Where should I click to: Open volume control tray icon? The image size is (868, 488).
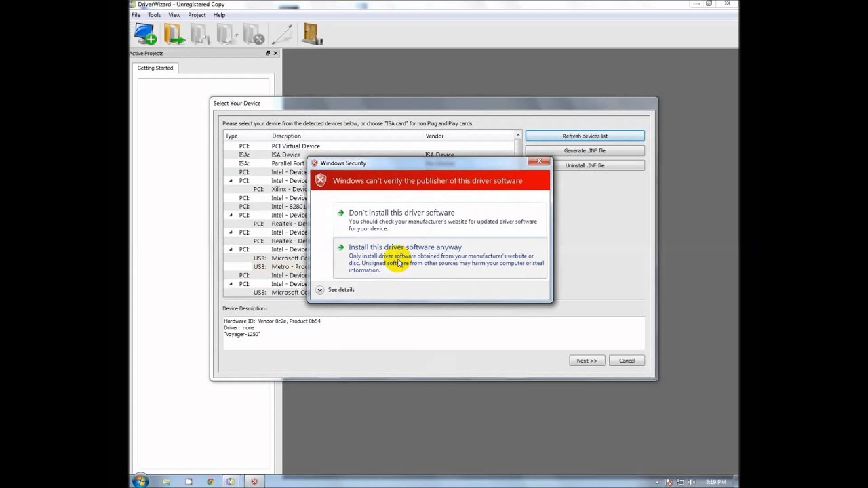[x=690, y=482]
